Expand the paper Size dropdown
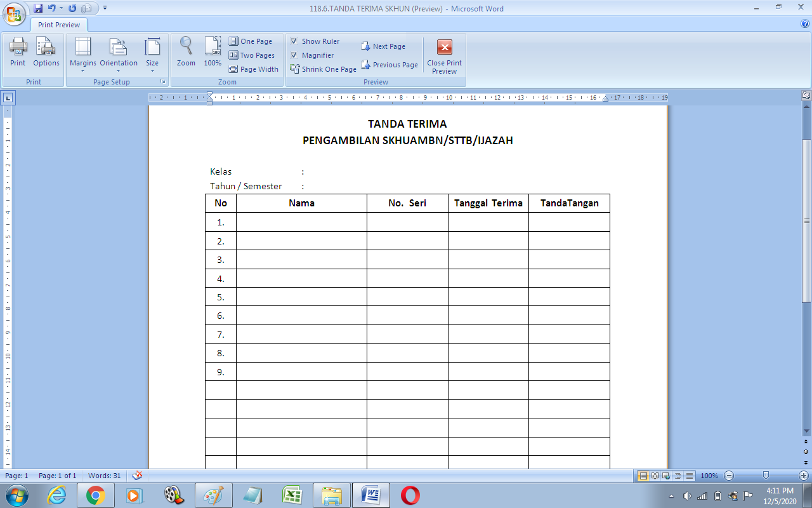 point(152,55)
